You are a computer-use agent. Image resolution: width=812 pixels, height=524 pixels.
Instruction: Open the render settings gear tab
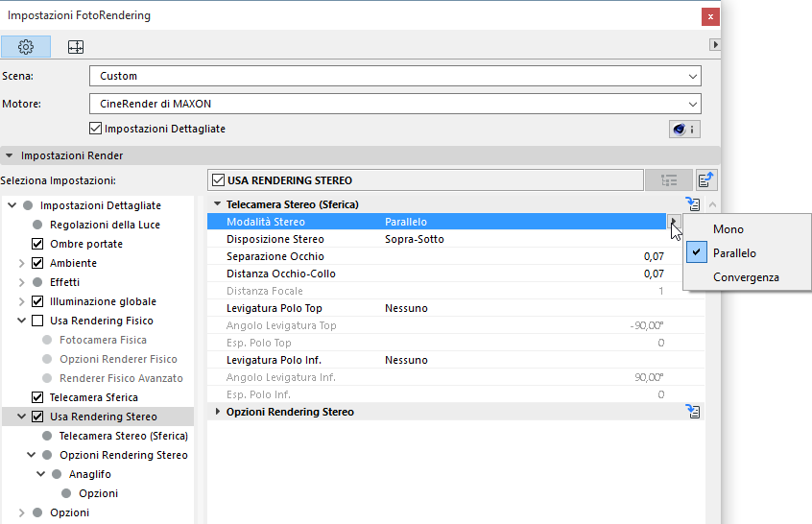coord(26,46)
